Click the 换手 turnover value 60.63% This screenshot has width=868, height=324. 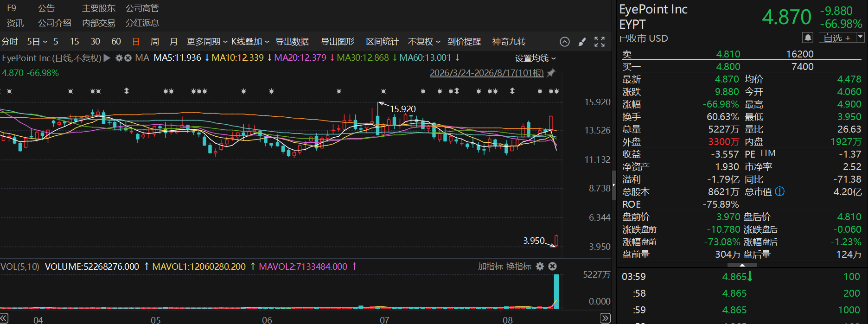click(722, 117)
